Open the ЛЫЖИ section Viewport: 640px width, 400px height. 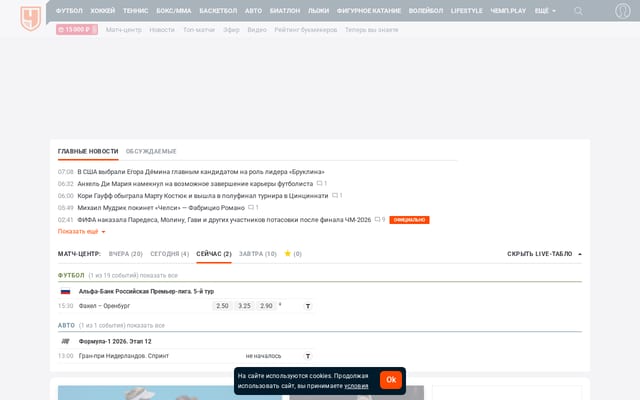(x=318, y=11)
